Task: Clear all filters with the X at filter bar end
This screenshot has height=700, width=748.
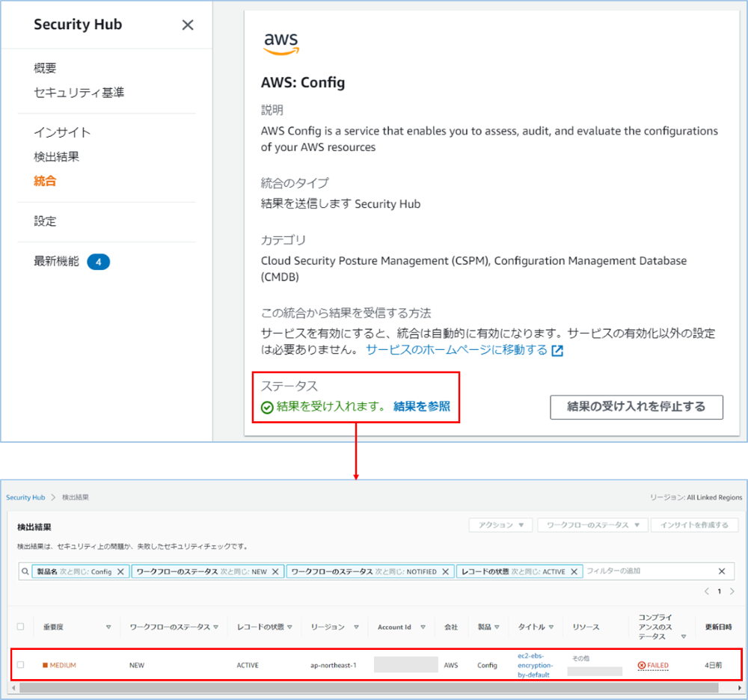Action: click(x=722, y=571)
